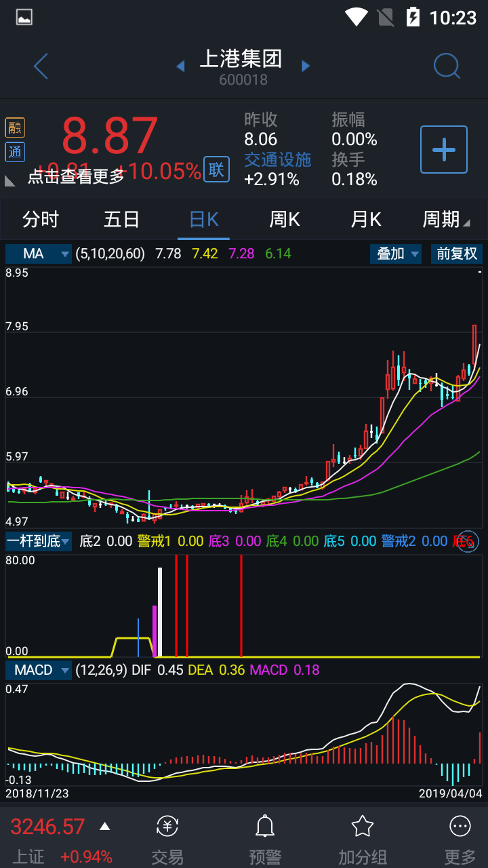Tap the current price 8.87
This screenshot has width=488, height=868.
pyautogui.click(x=110, y=136)
